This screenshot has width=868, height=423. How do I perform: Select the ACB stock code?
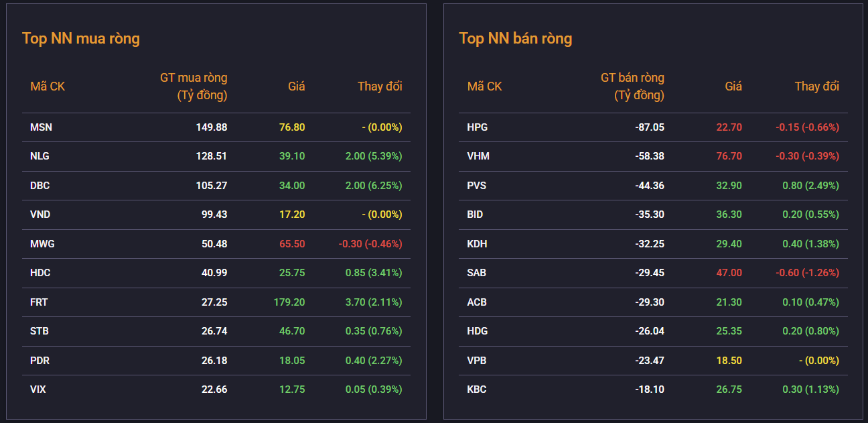pyautogui.click(x=477, y=302)
